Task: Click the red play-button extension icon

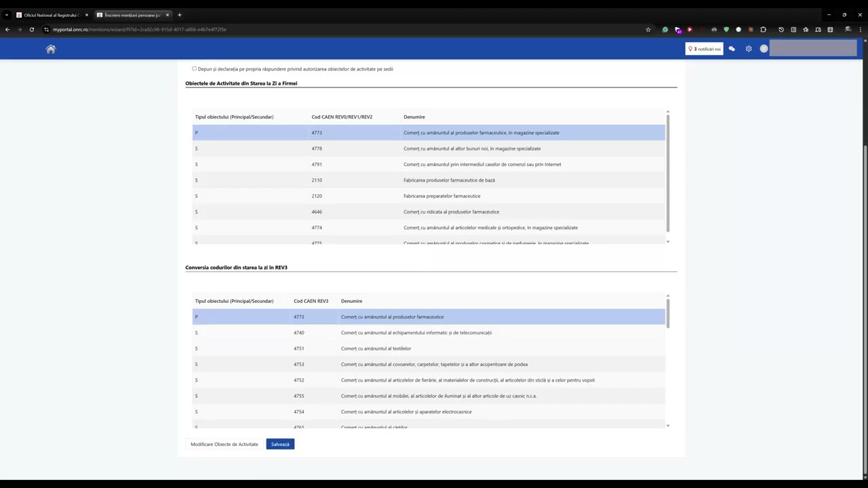Action: (x=690, y=29)
